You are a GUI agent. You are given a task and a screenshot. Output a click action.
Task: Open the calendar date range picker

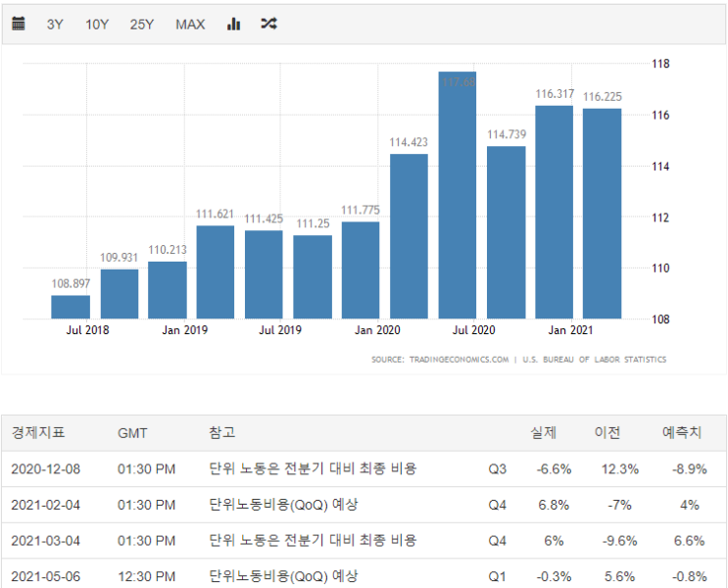tap(18, 24)
